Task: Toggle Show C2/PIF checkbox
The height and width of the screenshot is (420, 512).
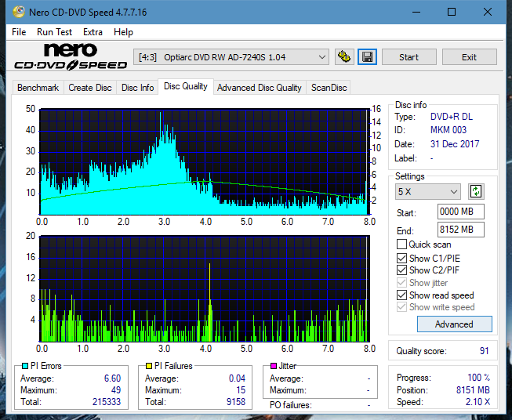Action: tap(401, 270)
